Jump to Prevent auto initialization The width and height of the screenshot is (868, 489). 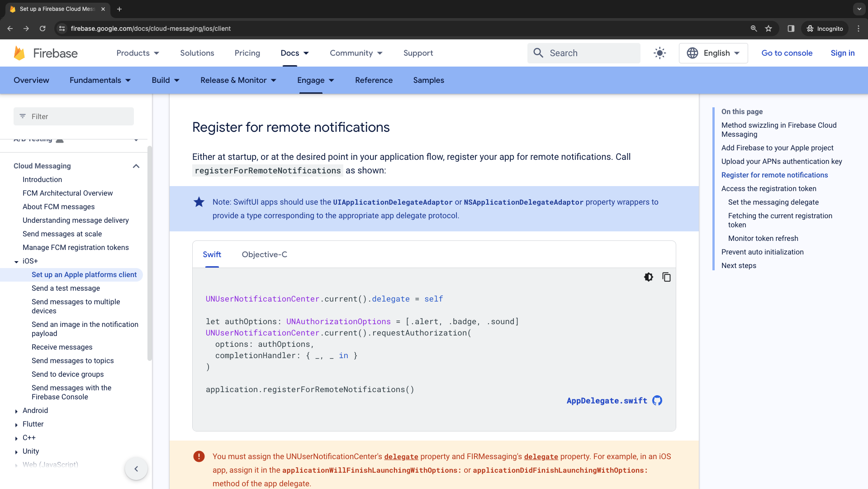pos(763,252)
